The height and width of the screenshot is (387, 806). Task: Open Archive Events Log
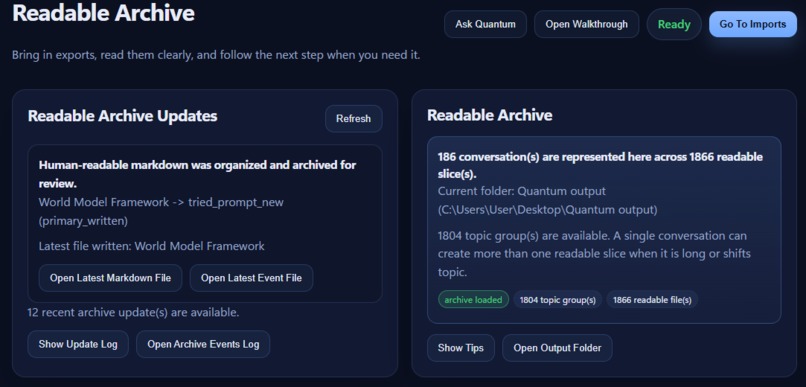tap(203, 344)
